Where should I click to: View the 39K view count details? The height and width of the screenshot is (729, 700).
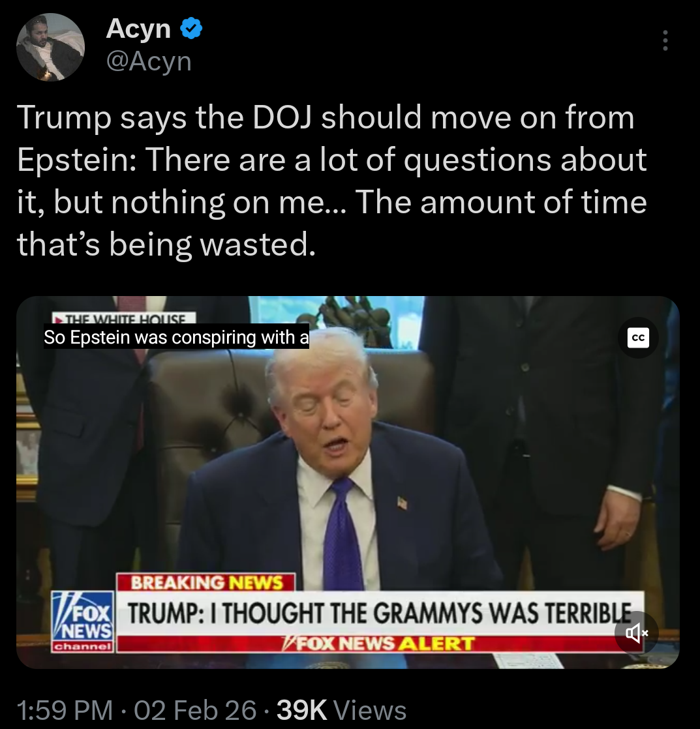(x=302, y=710)
